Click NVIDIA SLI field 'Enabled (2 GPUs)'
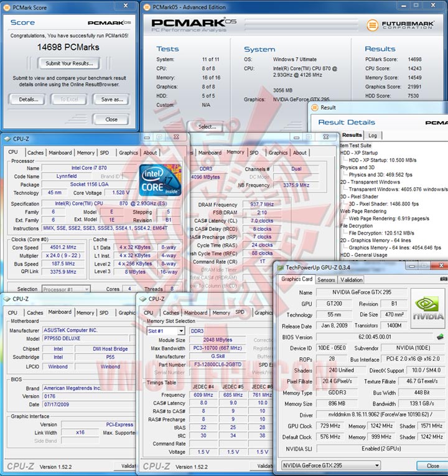 coord(381,449)
